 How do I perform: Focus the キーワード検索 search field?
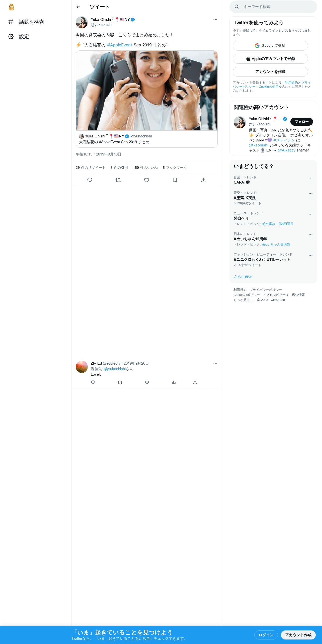pyautogui.click(x=273, y=7)
